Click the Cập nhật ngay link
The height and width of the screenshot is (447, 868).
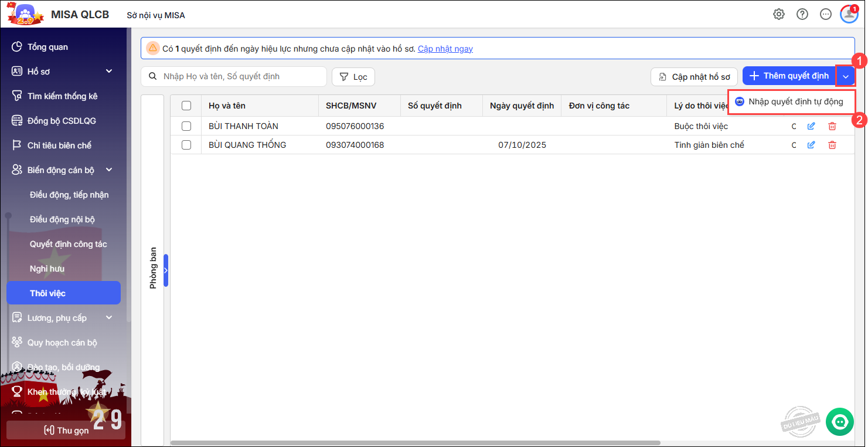click(445, 49)
